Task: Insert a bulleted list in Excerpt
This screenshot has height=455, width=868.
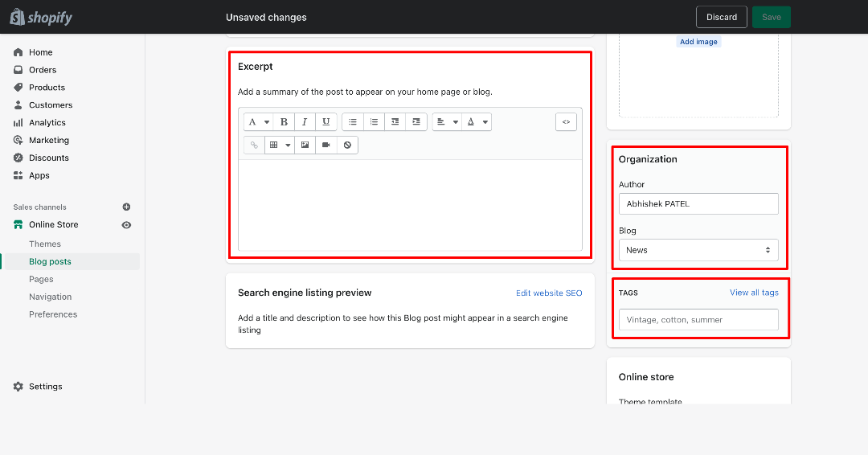Action: (353, 121)
